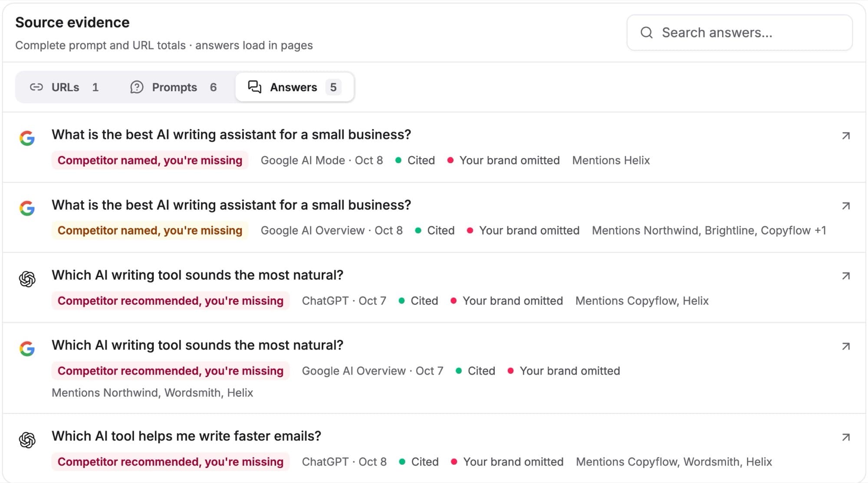
Task: Click 'Cited' status on Google AI Overview Oct 8 row
Action: pyautogui.click(x=434, y=231)
